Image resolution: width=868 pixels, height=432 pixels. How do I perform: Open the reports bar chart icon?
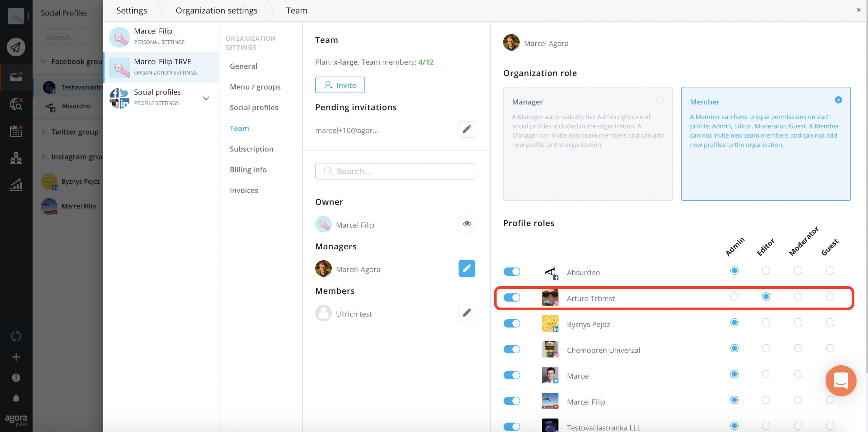click(16, 185)
